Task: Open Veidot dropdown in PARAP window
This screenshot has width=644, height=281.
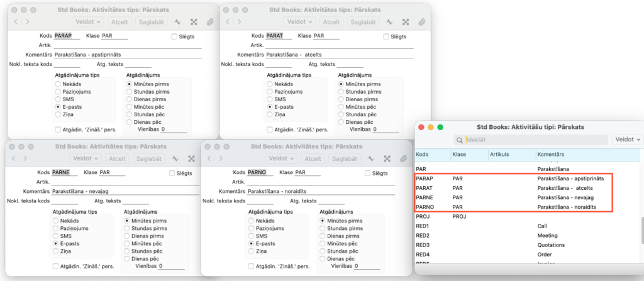Action: [89, 21]
